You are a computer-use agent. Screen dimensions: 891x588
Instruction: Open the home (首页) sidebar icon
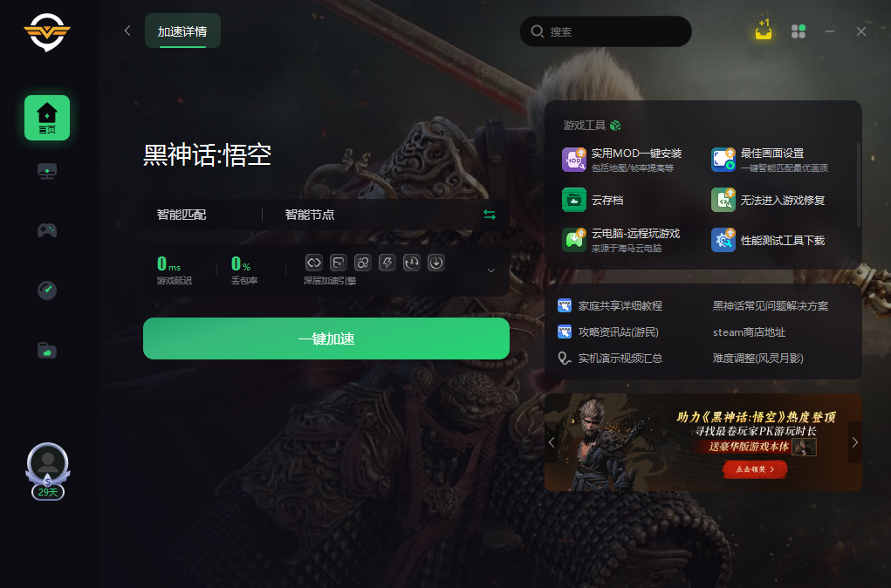pos(46,118)
